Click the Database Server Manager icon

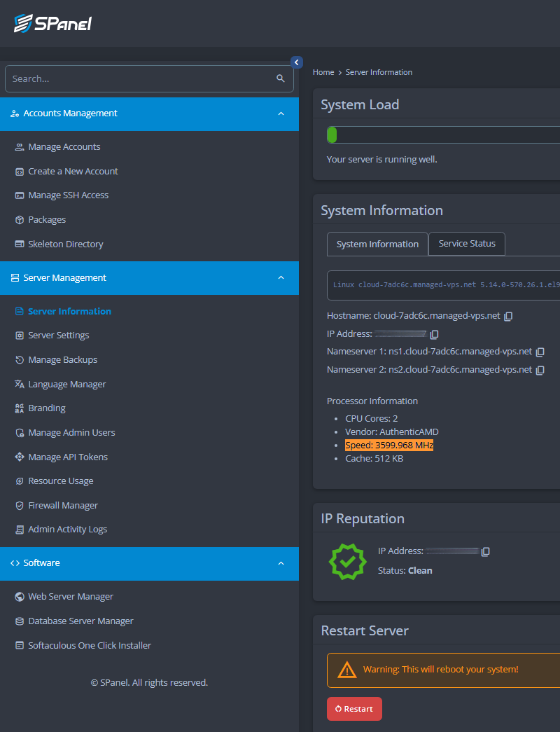(x=20, y=621)
